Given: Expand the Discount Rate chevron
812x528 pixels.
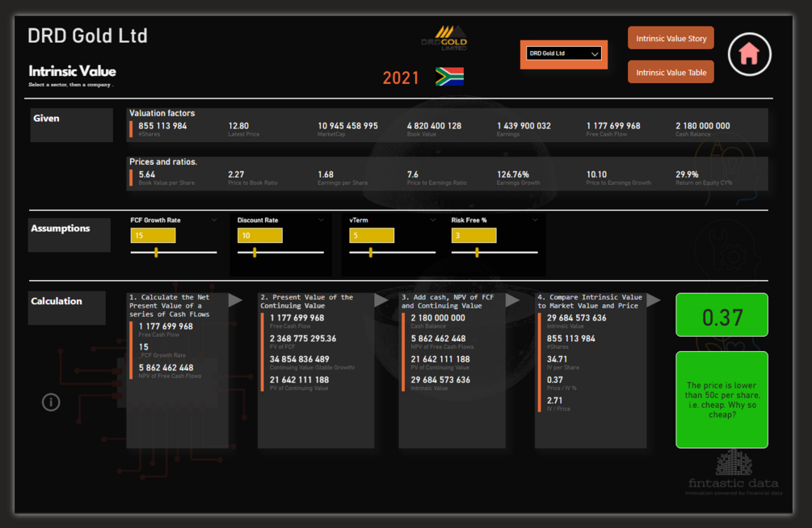Looking at the screenshot, I should pyautogui.click(x=321, y=220).
